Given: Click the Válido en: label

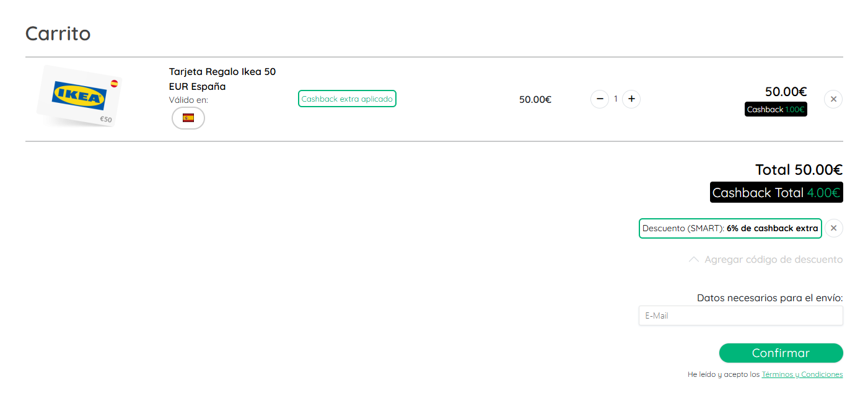Looking at the screenshot, I should [x=188, y=100].
